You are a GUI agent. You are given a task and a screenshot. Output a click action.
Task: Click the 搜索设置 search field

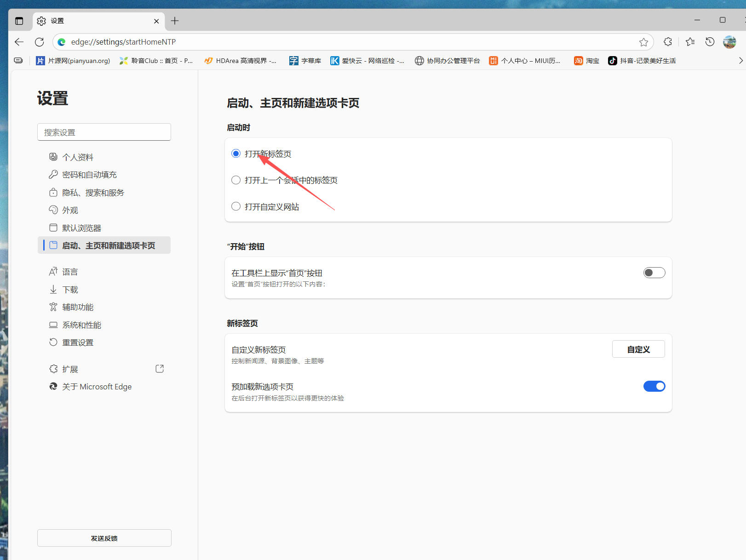104,132
